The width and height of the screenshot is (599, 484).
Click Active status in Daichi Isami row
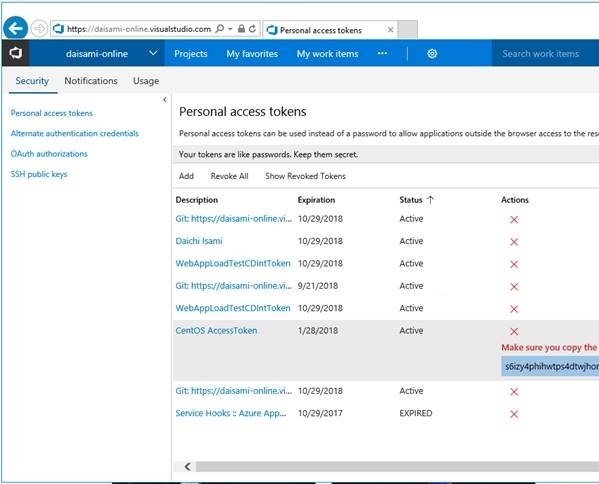(411, 241)
